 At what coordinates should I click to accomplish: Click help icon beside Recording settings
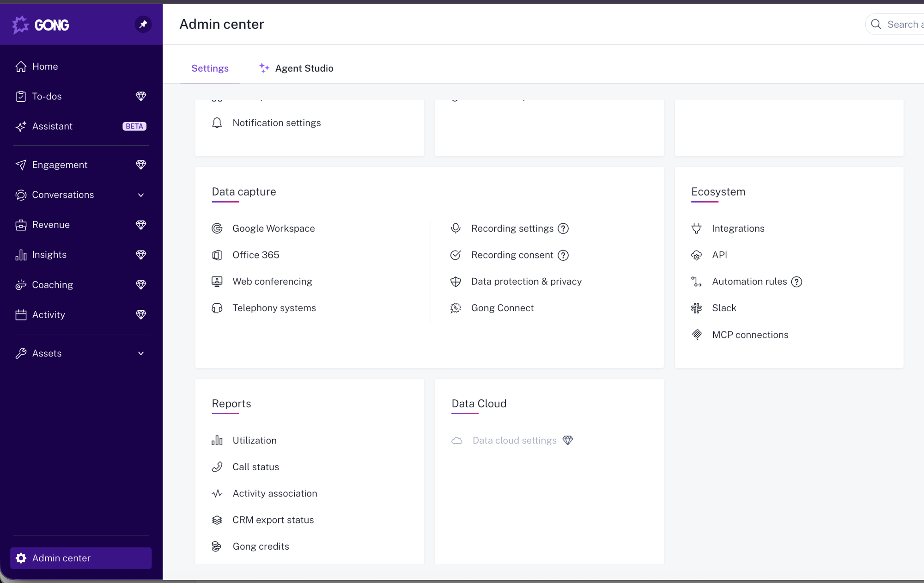pos(563,229)
